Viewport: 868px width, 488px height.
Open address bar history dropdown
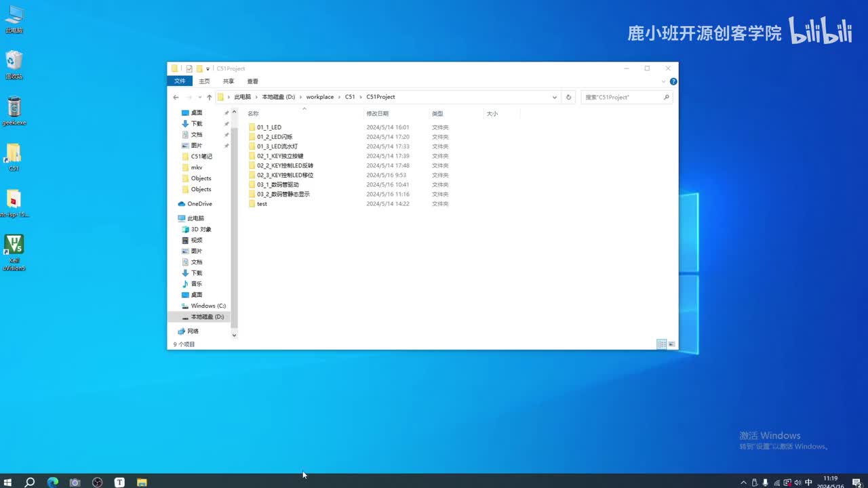[x=555, y=97]
